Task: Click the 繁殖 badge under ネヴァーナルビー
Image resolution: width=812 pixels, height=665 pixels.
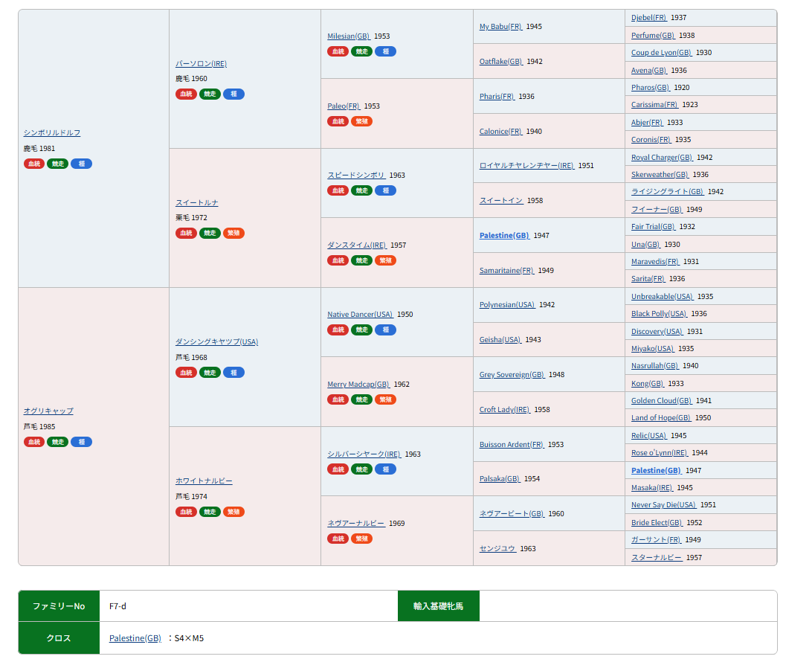Action: click(x=361, y=539)
